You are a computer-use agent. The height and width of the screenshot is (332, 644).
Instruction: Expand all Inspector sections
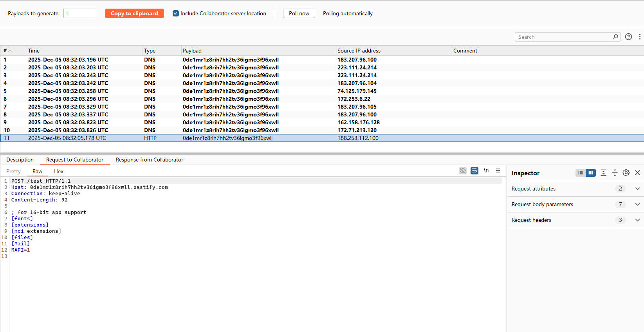click(x=603, y=173)
